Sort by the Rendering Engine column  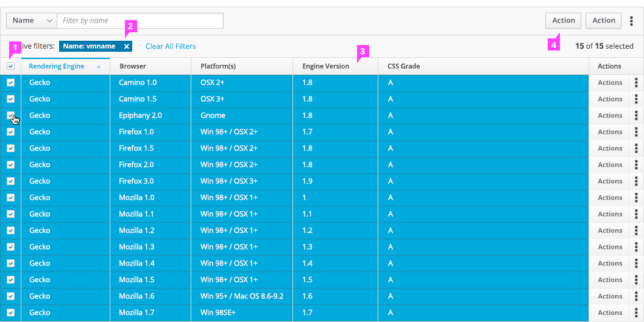[57, 66]
